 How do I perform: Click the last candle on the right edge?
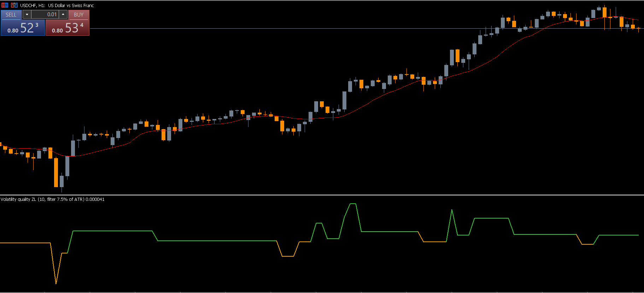pyautogui.click(x=638, y=29)
